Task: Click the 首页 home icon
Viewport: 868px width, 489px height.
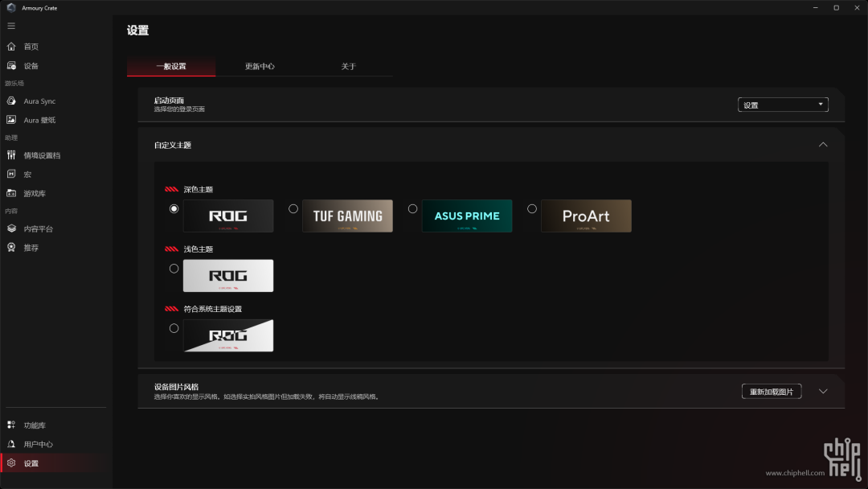Action: [11, 47]
